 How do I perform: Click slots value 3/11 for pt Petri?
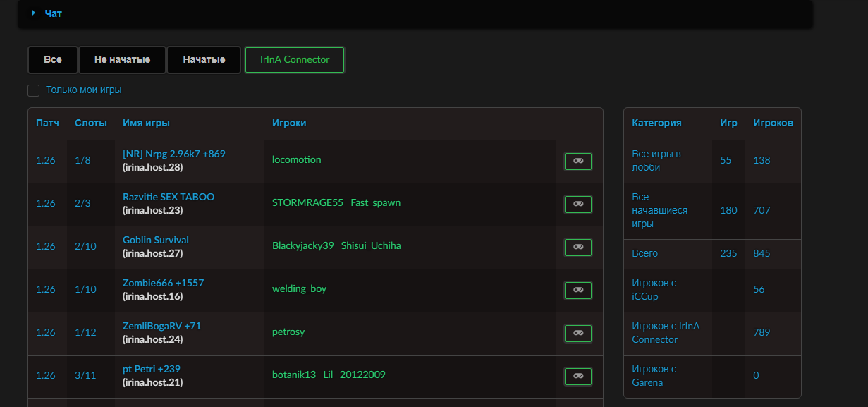pyautogui.click(x=85, y=375)
